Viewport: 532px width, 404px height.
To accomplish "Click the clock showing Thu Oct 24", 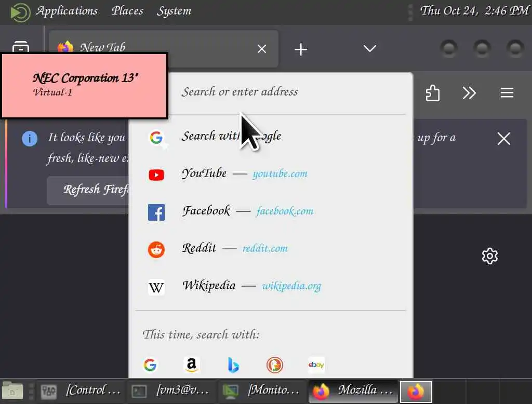I will pyautogui.click(x=475, y=11).
